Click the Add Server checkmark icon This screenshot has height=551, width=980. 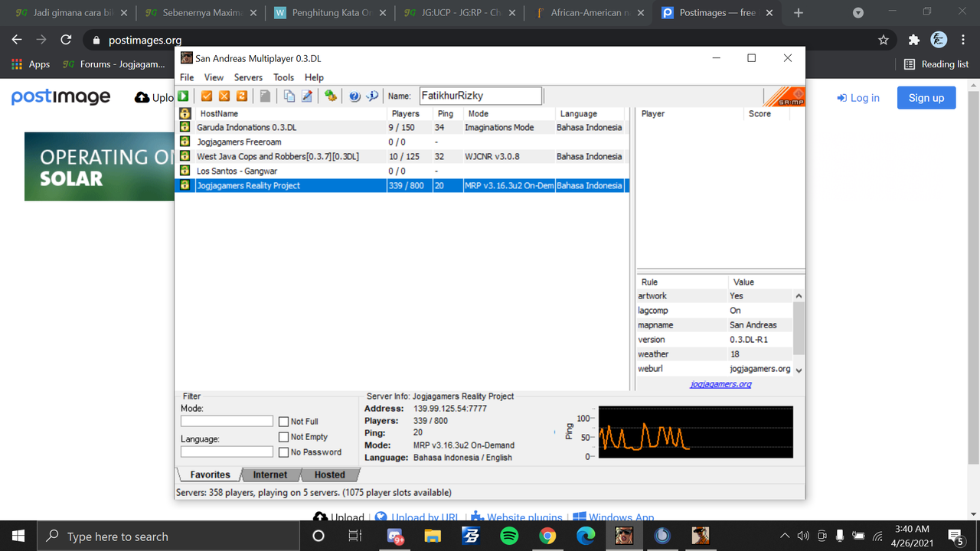click(x=207, y=96)
